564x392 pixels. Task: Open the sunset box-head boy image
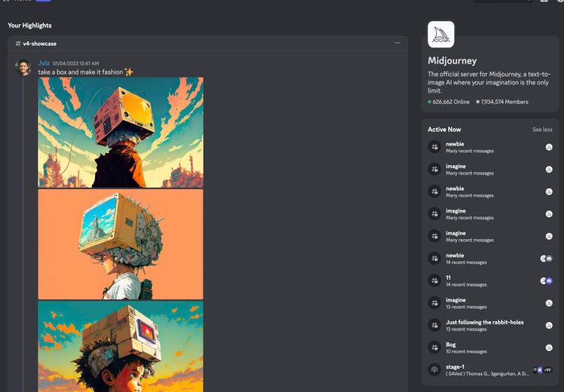click(x=121, y=346)
